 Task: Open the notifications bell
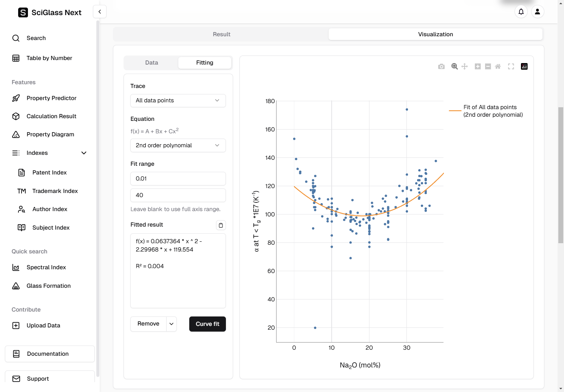point(521,12)
